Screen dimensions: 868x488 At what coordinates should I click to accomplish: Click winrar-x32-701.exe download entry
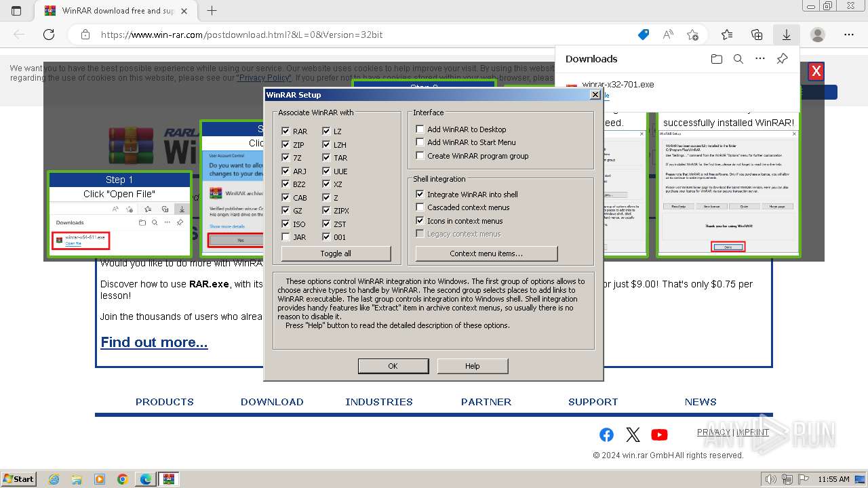618,85
